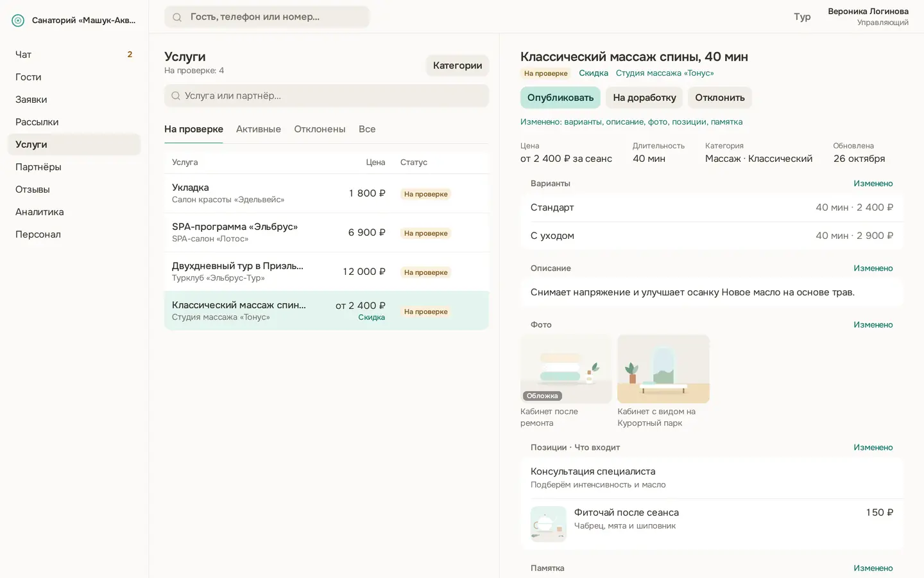
Task: Switch to the «Отклонены» tab
Action: tap(320, 129)
